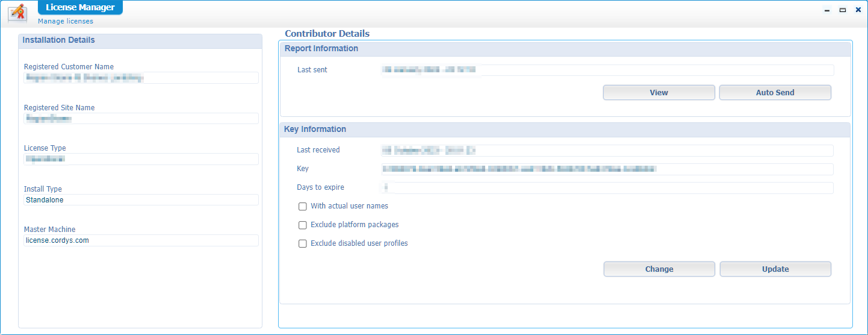This screenshot has height=335, width=868.
Task: Click the License Type field
Action: 141,159
